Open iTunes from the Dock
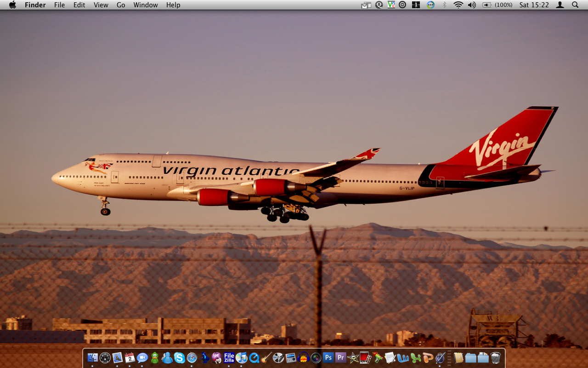Screen dimensions: 588x368 (x=242, y=357)
